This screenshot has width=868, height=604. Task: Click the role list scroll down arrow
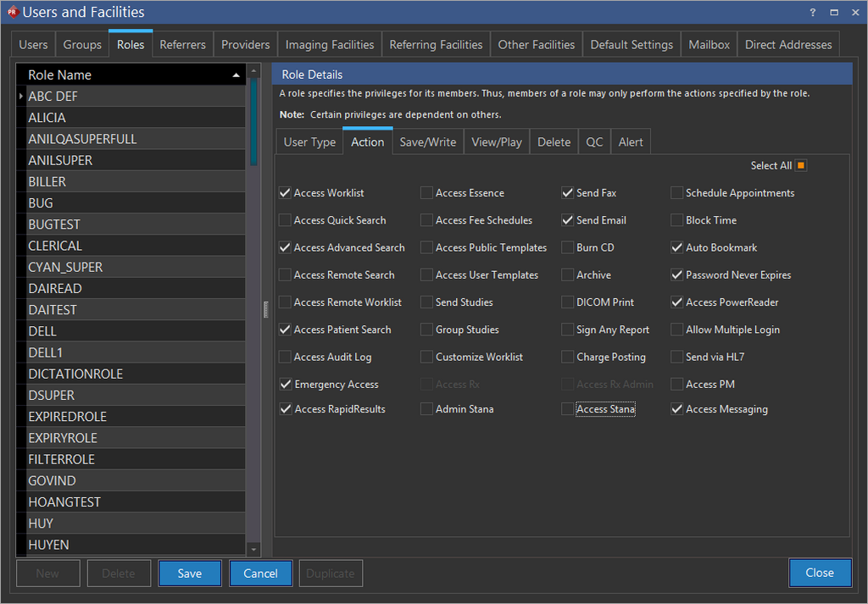pos(253,549)
